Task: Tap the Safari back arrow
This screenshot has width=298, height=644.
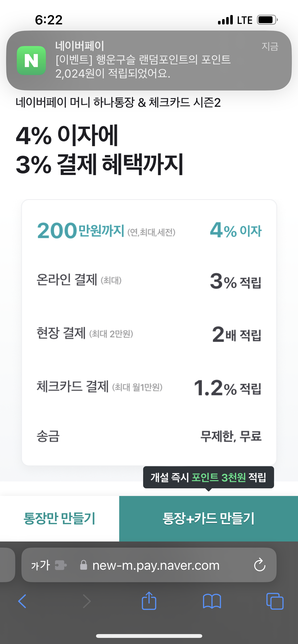Action: (x=22, y=601)
